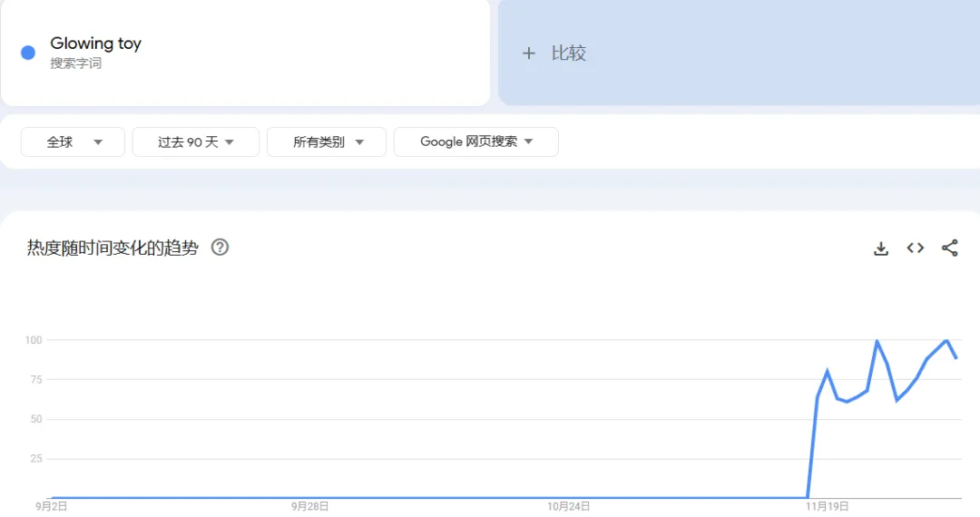Download the trend data as CSV

pyautogui.click(x=880, y=249)
